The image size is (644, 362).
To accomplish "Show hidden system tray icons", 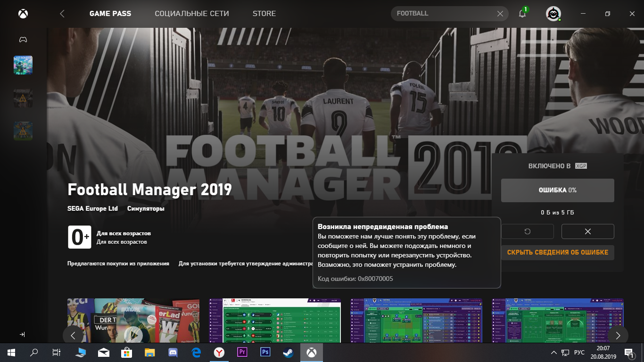I will click(x=554, y=353).
